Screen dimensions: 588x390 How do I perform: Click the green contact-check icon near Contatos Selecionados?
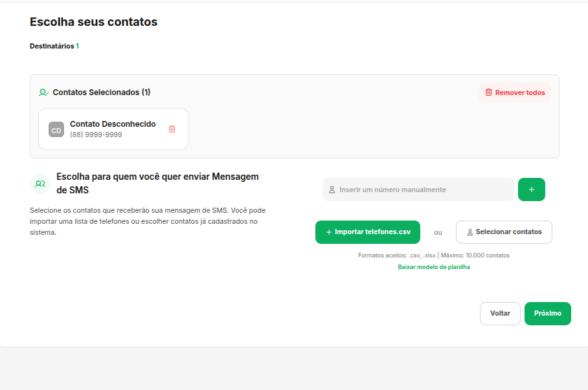click(43, 92)
